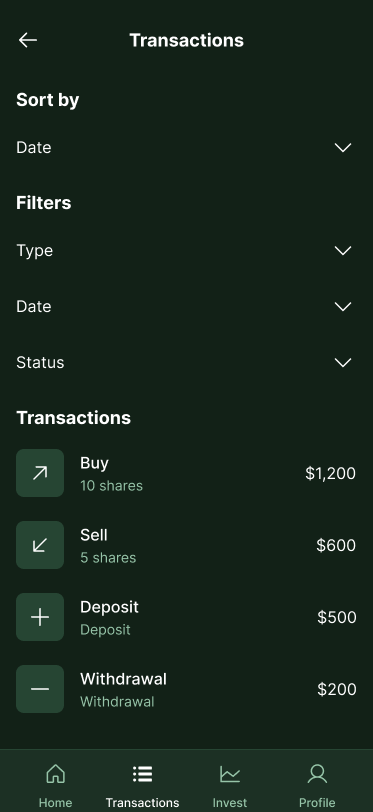Click the Deposit plus icon
Screen dimensions: 373x812
[40, 617]
